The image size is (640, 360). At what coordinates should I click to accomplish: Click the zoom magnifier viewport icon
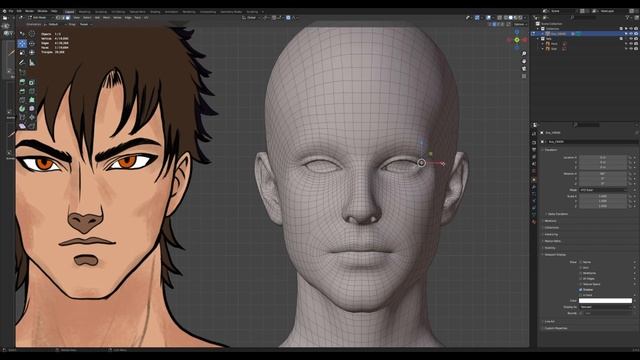tap(524, 53)
